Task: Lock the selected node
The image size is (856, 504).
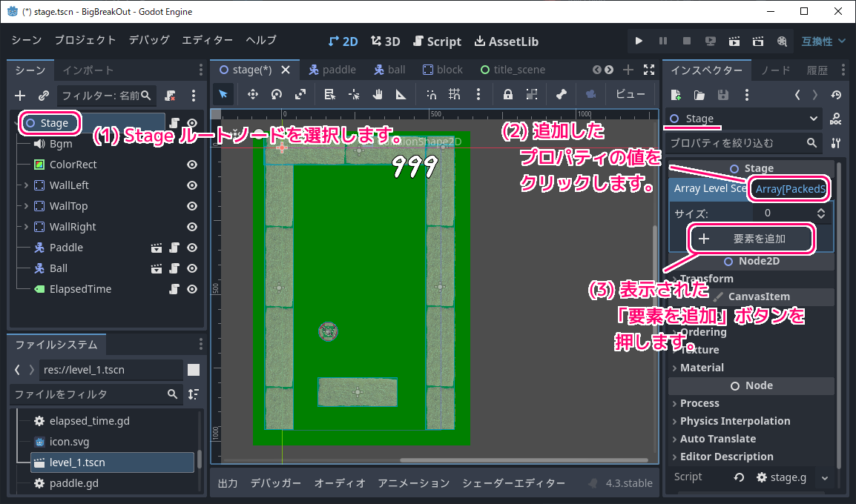Action: tap(507, 94)
